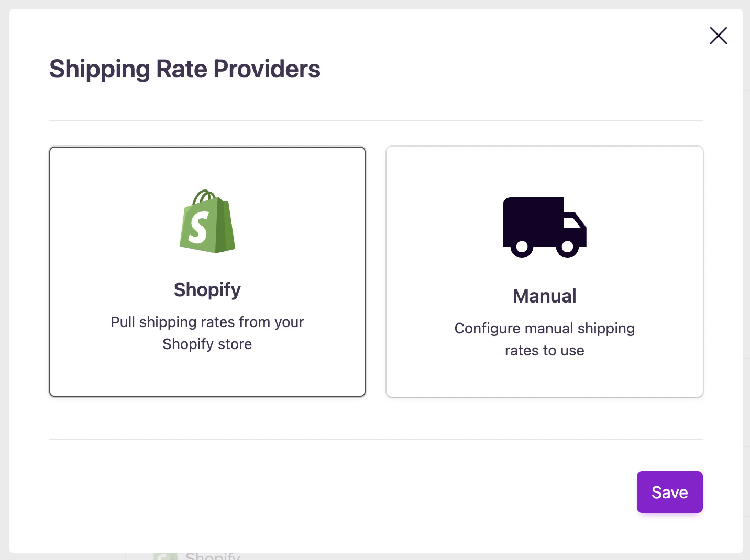Click the Shopify bag handle
This screenshot has height=560, width=750.
[x=205, y=196]
